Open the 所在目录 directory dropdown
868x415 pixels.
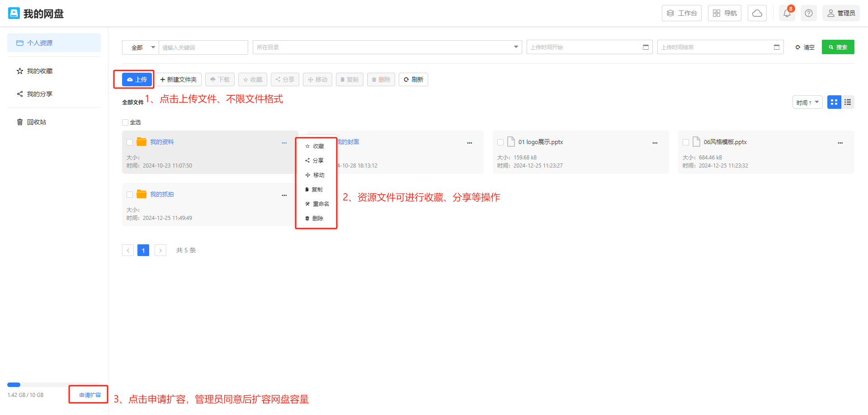click(x=387, y=47)
